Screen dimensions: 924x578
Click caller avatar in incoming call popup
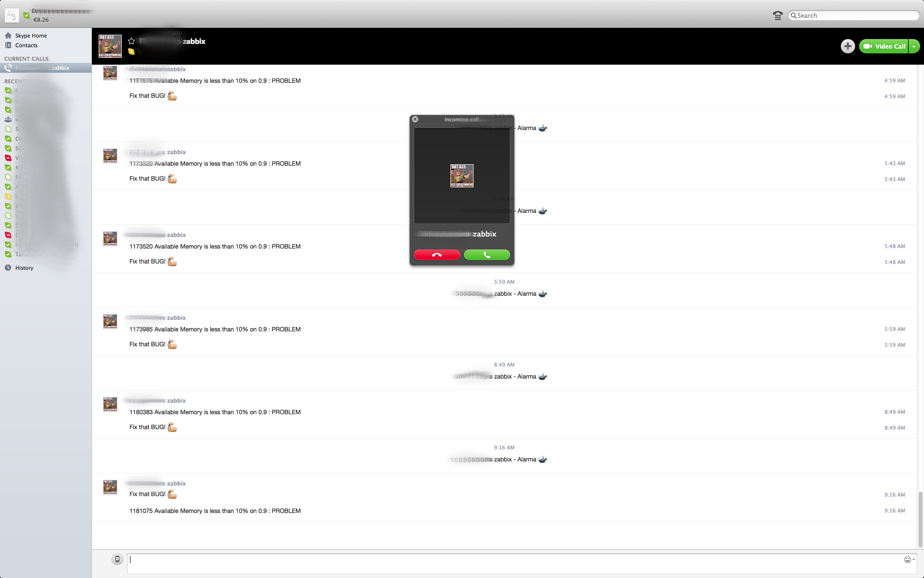coord(462,176)
